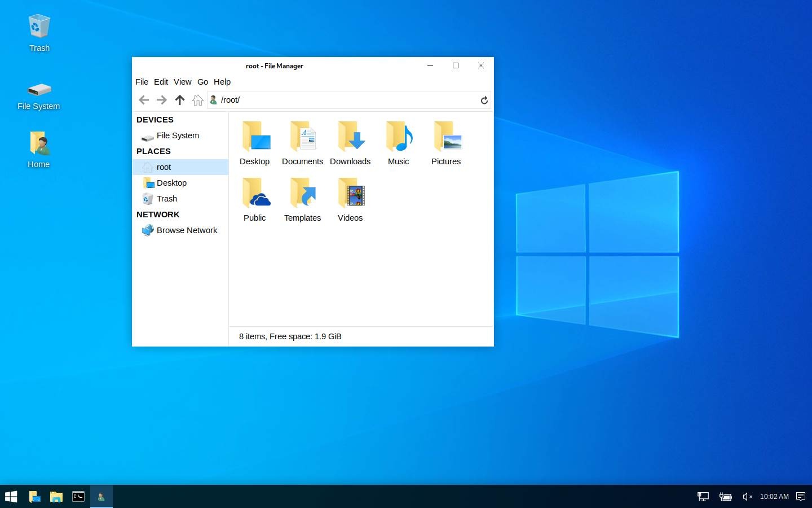
Task: Click the Home folder toolbar icon
Action: [x=197, y=100]
